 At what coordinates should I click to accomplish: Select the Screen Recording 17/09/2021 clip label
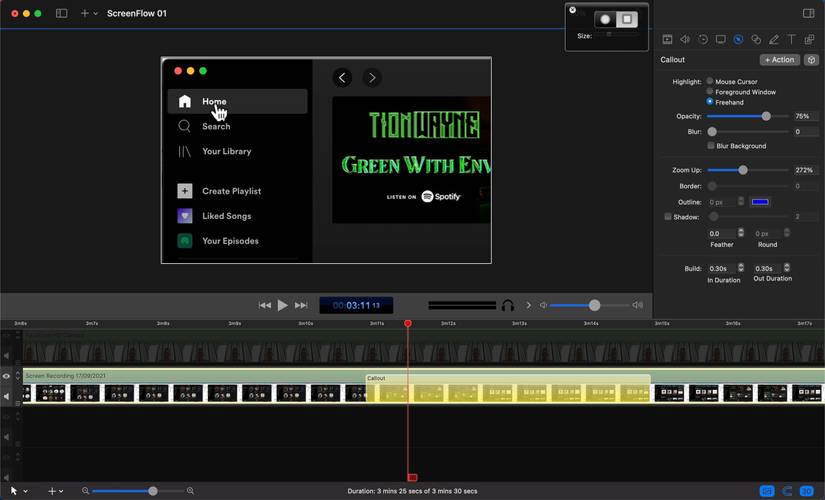coord(66,376)
